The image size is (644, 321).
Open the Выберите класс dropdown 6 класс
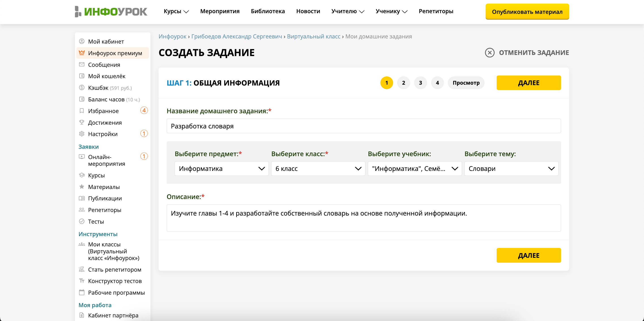pos(318,169)
